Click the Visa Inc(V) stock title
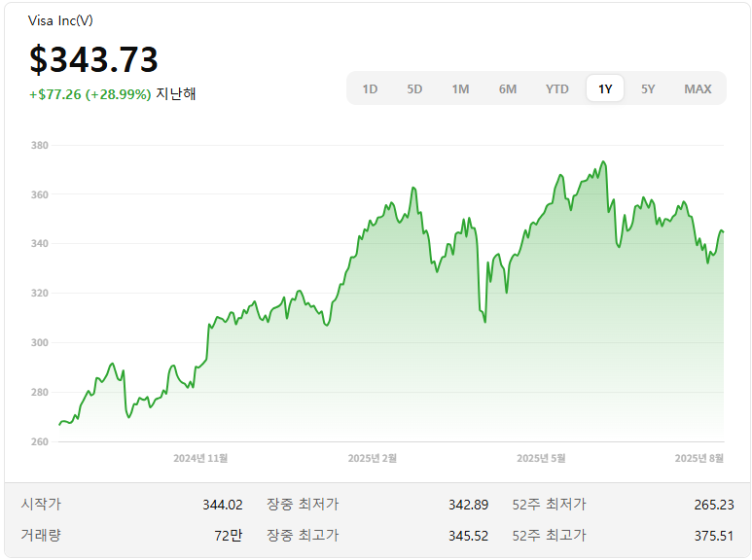752x560 pixels. tap(60, 20)
